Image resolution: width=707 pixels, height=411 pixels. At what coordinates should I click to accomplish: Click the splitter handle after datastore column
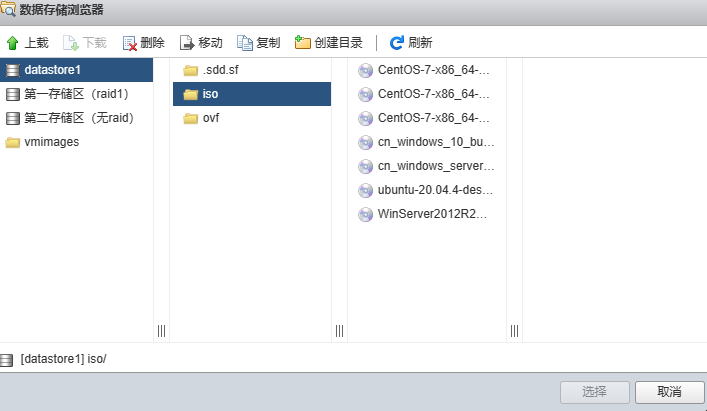click(161, 331)
